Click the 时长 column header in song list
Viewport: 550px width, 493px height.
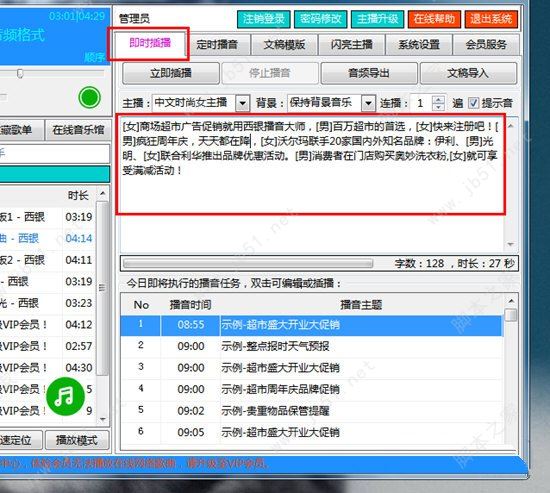[79, 195]
